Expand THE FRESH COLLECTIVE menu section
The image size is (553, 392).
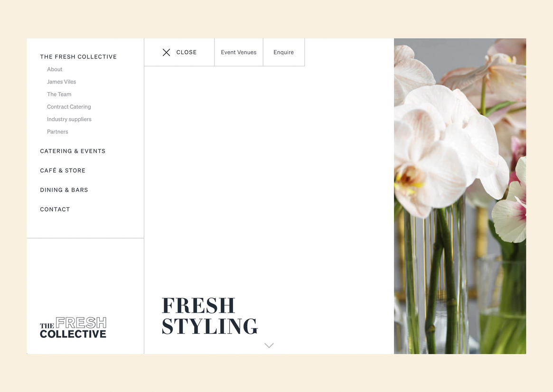[78, 57]
